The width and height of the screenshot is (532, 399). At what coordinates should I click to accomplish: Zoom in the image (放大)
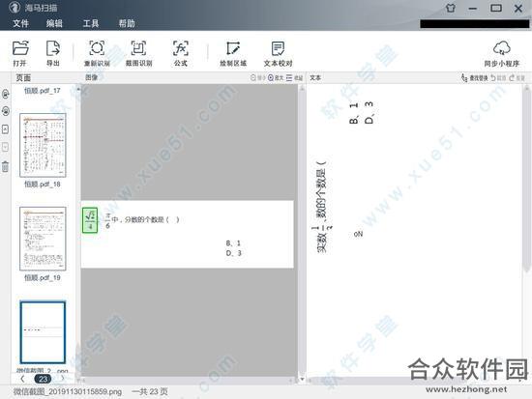click(x=275, y=77)
